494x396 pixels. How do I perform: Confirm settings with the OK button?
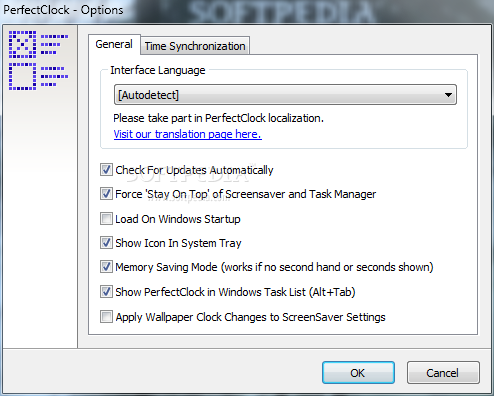[x=358, y=373]
